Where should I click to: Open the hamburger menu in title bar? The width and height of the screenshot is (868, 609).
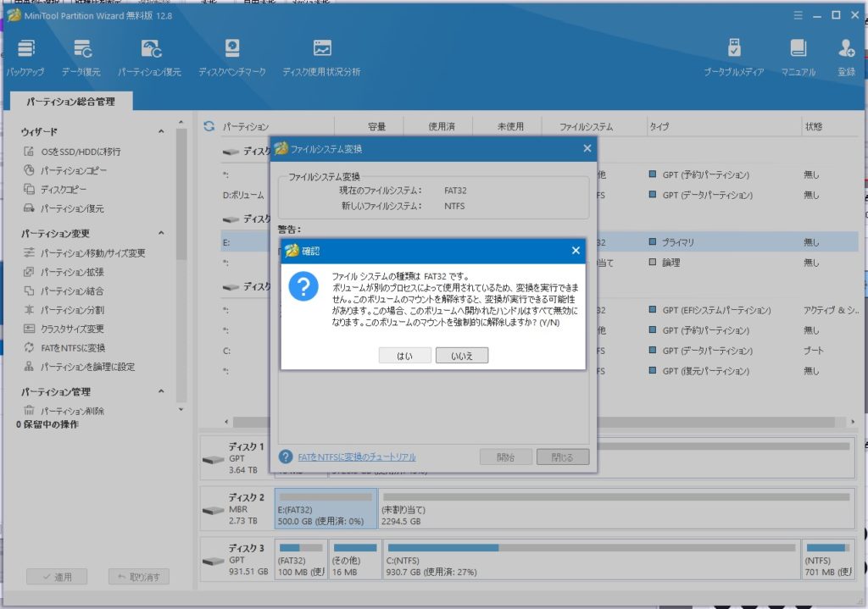pyautogui.click(x=797, y=15)
